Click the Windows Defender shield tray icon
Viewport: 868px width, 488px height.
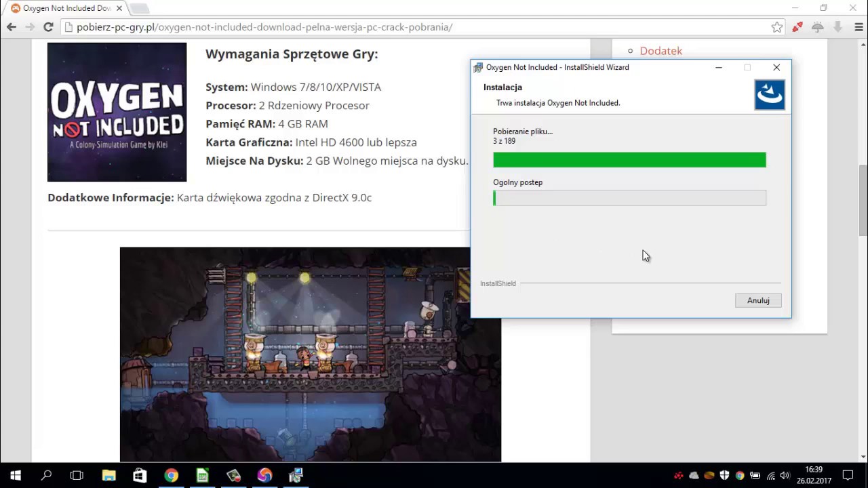[x=724, y=476]
